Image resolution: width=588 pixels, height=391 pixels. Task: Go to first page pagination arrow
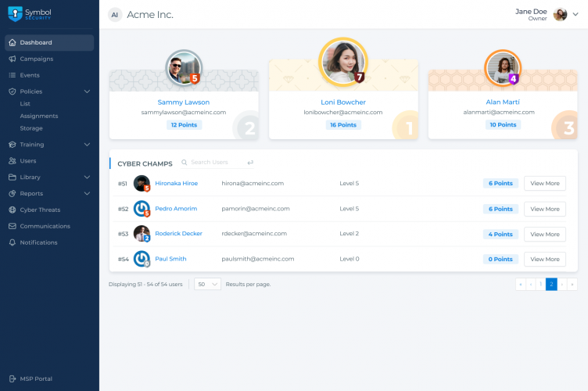(521, 284)
